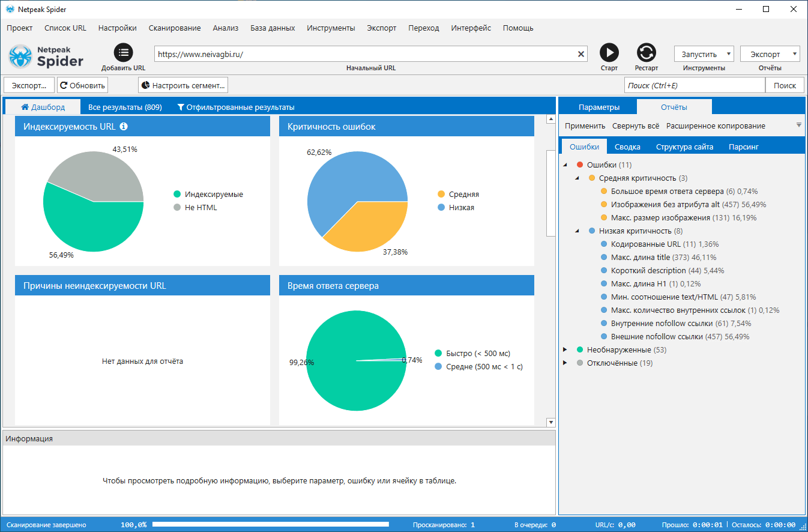Screen dimensions: 808x532
Task: Click the Быстро (< 500 мс) legend swatch
Action: coord(438,353)
